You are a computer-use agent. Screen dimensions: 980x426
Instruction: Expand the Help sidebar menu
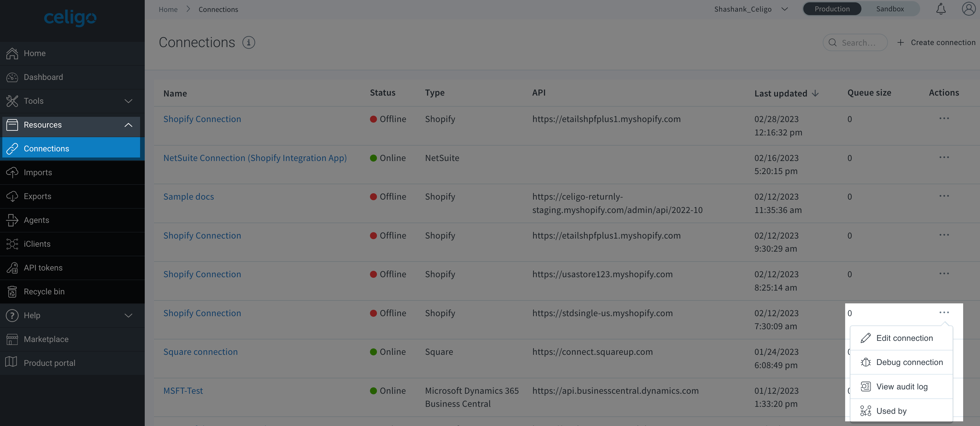point(72,315)
